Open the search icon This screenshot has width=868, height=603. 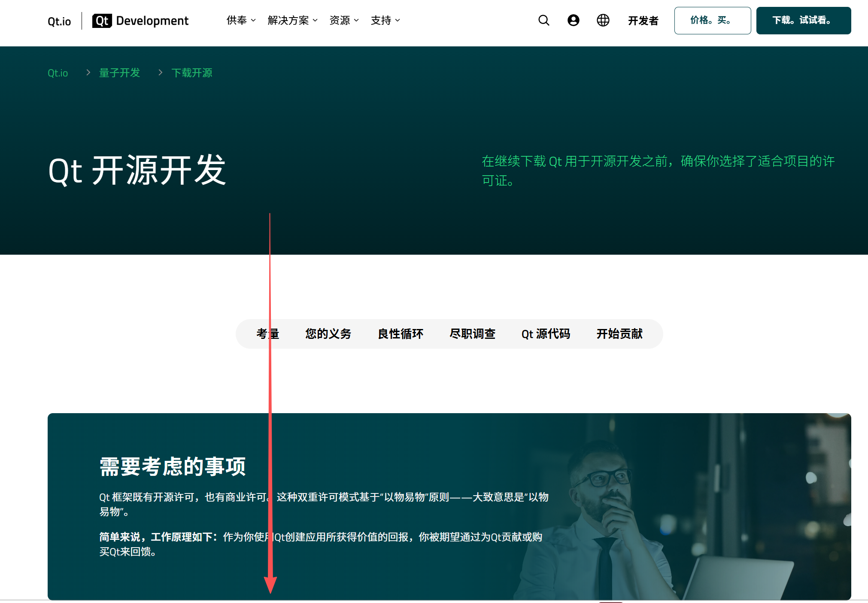click(x=543, y=20)
